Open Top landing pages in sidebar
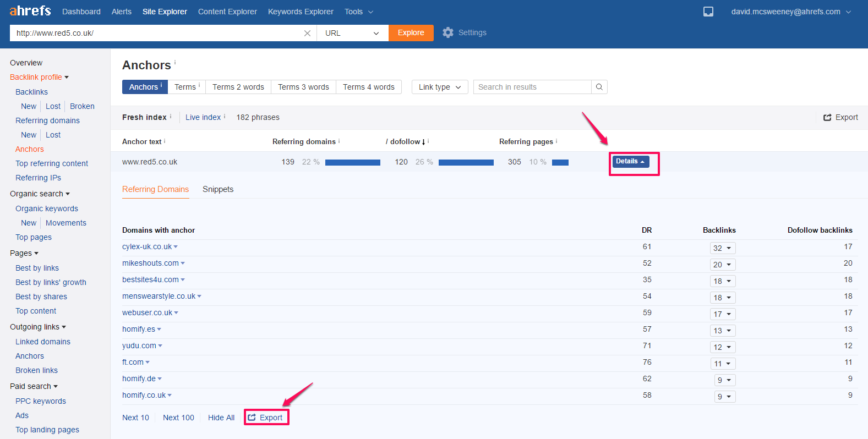 coord(47,430)
